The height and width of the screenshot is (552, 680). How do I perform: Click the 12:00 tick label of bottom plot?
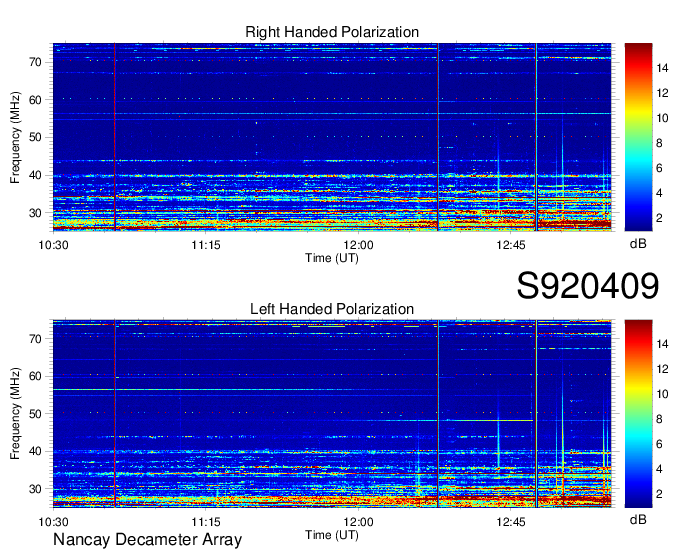(359, 522)
